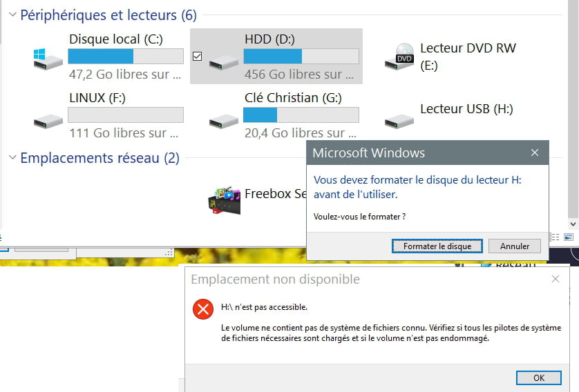The width and height of the screenshot is (579, 392).
Task: Click OK in the Emplacement non disponible dialog
Action: (539, 378)
